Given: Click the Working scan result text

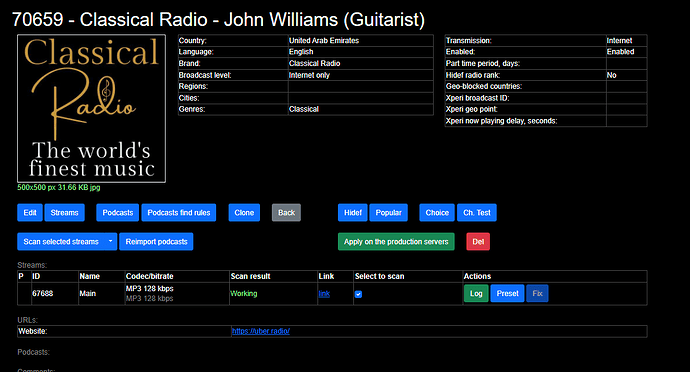Looking at the screenshot, I should tap(244, 294).
